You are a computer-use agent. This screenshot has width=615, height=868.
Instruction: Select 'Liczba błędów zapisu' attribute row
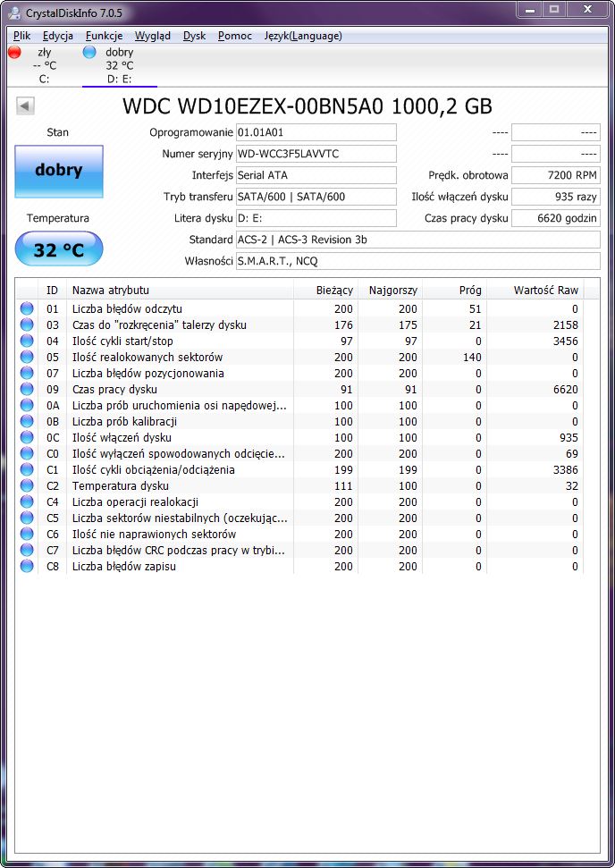299,566
